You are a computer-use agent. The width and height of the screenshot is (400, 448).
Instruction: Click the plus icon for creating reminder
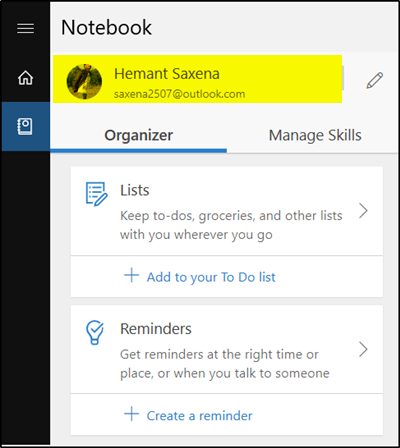(x=131, y=414)
